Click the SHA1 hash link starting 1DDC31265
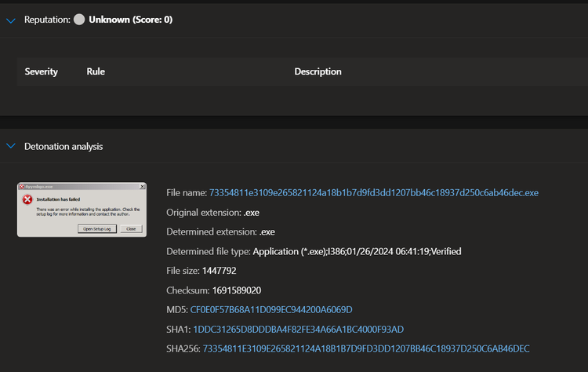Image resolution: width=588 pixels, height=372 pixels. [x=298, y=329]
